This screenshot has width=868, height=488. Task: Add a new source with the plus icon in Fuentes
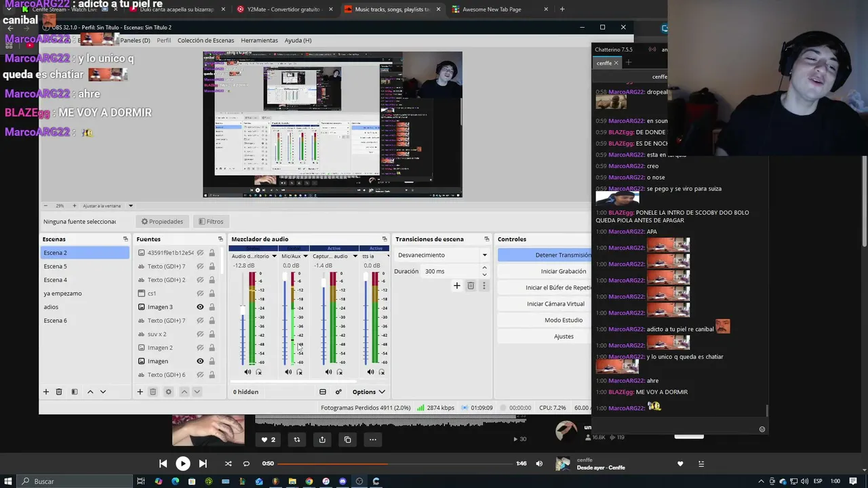coord(140,392)
